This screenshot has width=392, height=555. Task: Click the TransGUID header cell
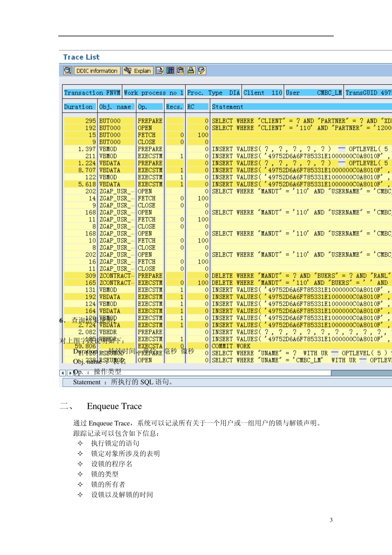tap(368, 93)
